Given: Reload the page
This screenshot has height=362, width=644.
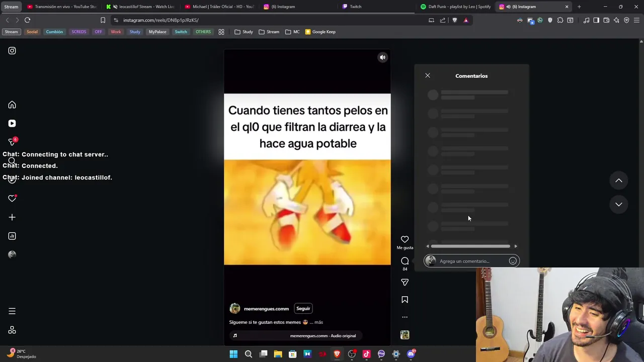Looking at the screenshot, I should 27,20.
